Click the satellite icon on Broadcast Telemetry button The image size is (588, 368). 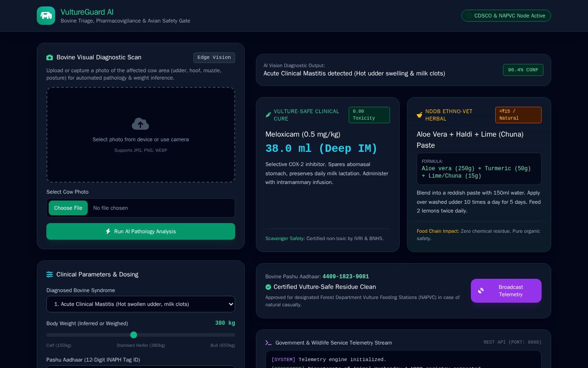tap(481, 291)
